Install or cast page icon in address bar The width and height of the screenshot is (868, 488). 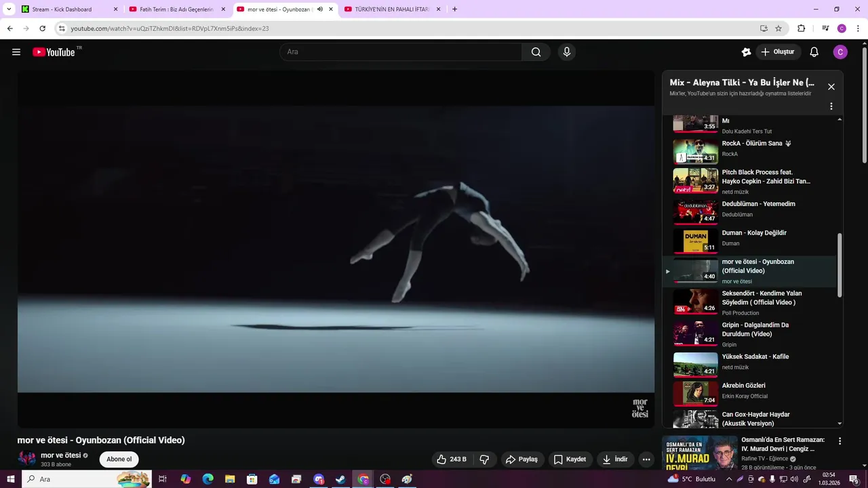click(x=764, y=28)
